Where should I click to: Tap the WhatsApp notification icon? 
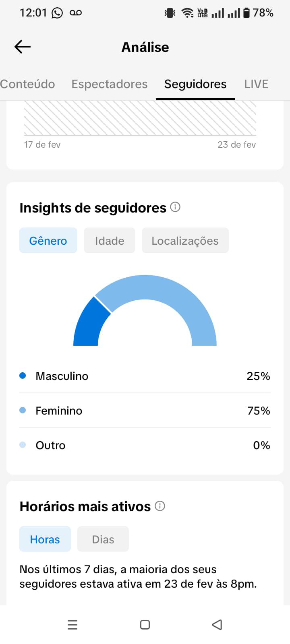coord(57,13)
